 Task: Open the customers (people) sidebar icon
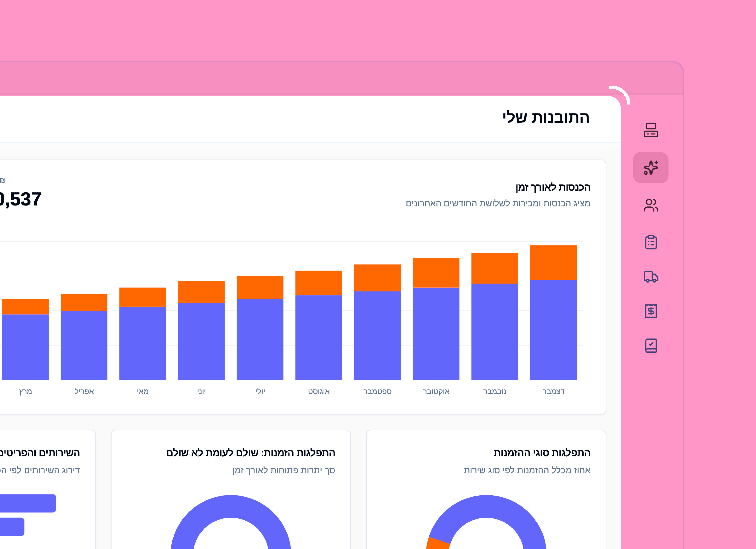(x=650, y=205)
